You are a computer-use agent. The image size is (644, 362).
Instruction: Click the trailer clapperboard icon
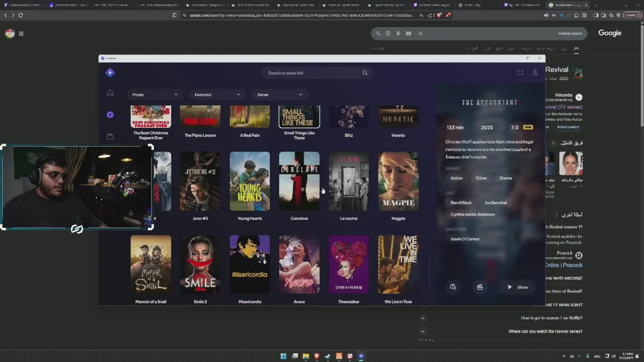pos(480,287)
